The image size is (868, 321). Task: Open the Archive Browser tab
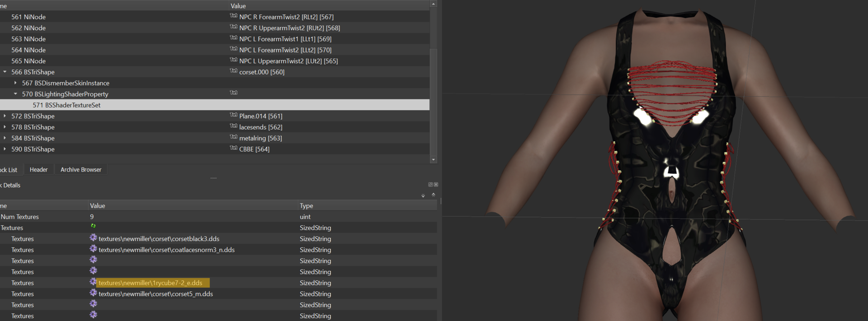point(81,170)
